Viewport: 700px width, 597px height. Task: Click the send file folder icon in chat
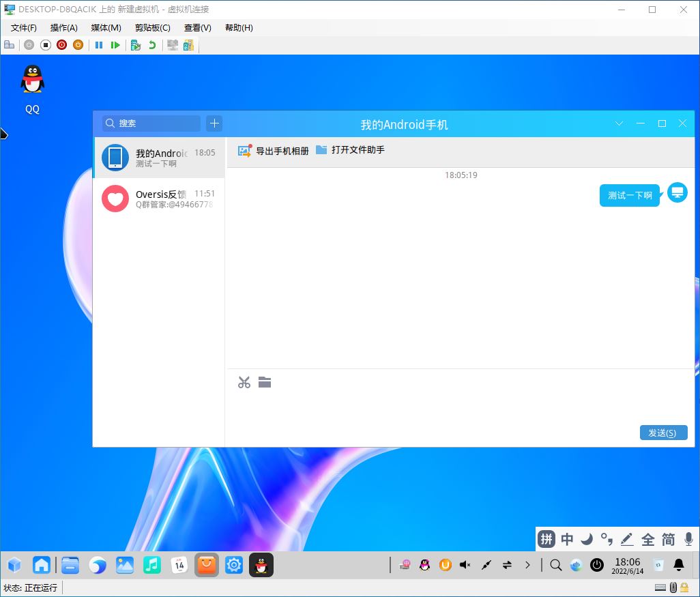(x=265, y=382)
